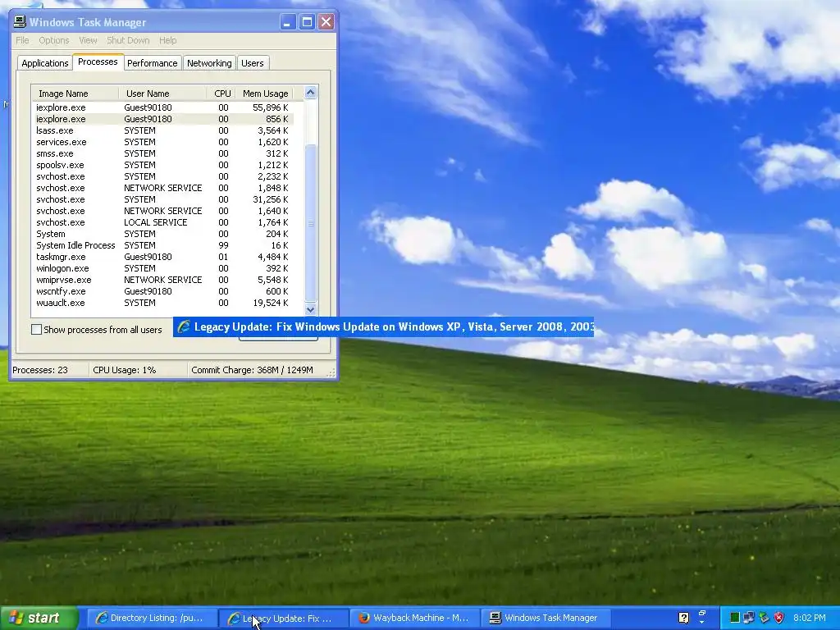Select the svchost.exe row using 2,232 K
840x630 pixels.
coord(162,177)
